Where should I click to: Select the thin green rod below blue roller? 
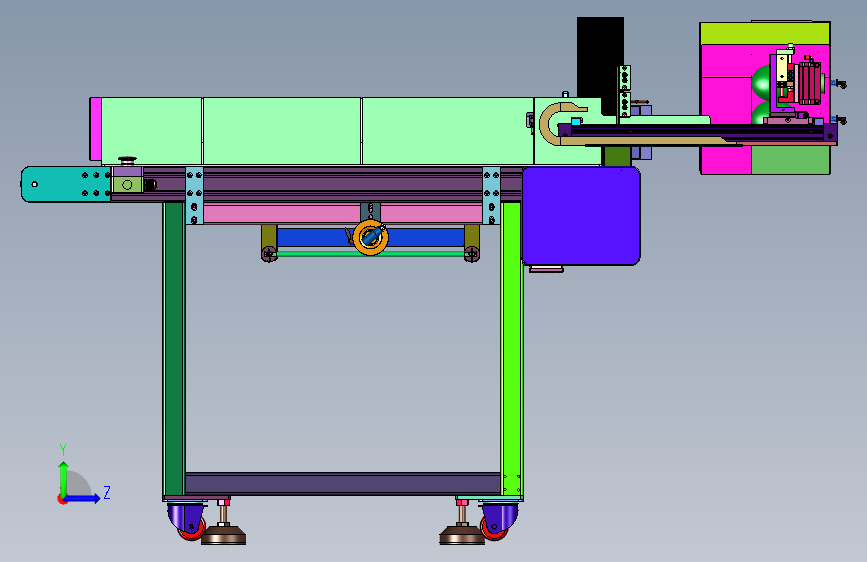point(370,254)
